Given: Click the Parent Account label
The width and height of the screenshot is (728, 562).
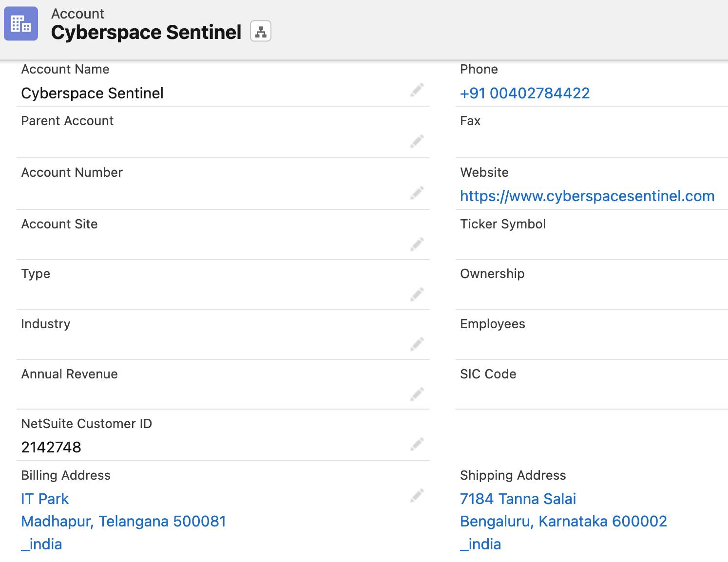Looking at the screenshot, I should (67, 121).
